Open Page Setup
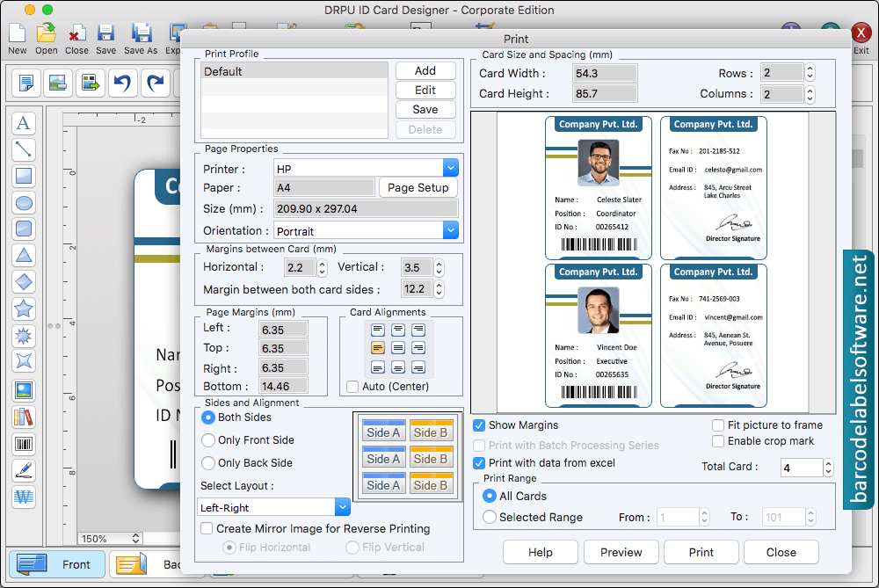This screenshot has height=588, width=879. click(418, 188)
